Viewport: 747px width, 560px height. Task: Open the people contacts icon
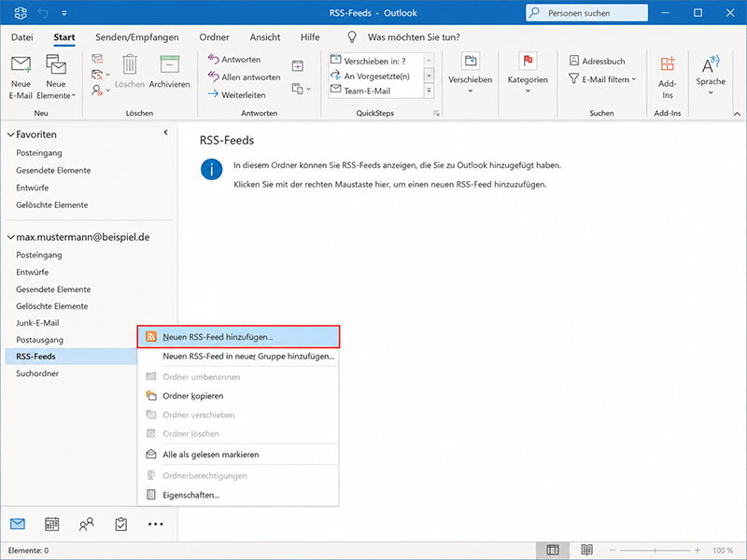(x=86, y=524)
